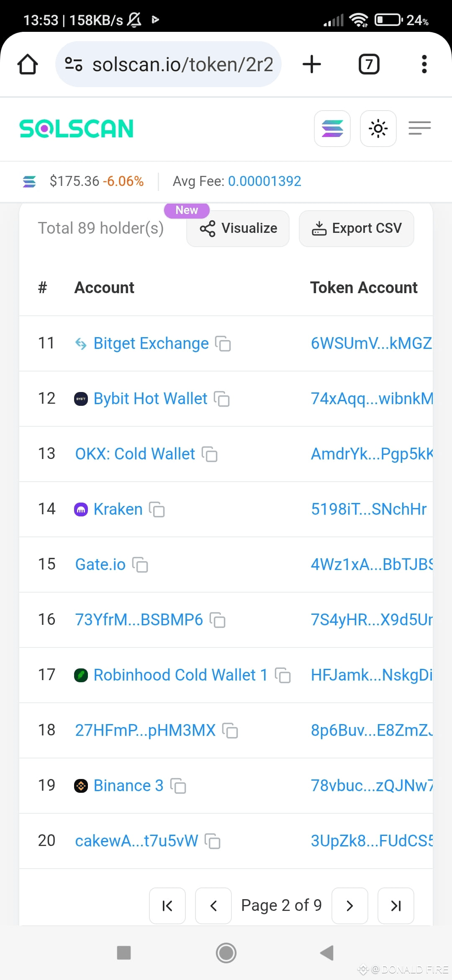Viewport: 452px width, 980px height.
Task: Open the browser three-dot menu
Action: pyautogui.click(x=424, y=64)
